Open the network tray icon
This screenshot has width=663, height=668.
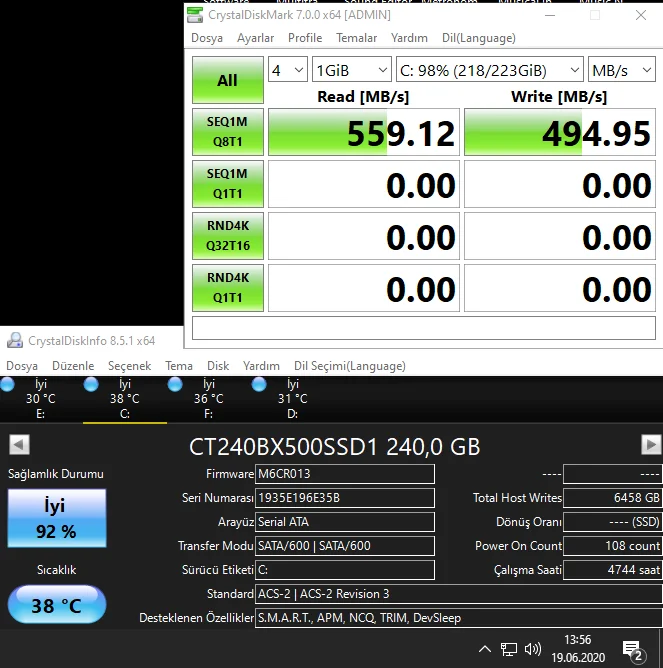tap(508, 649)
